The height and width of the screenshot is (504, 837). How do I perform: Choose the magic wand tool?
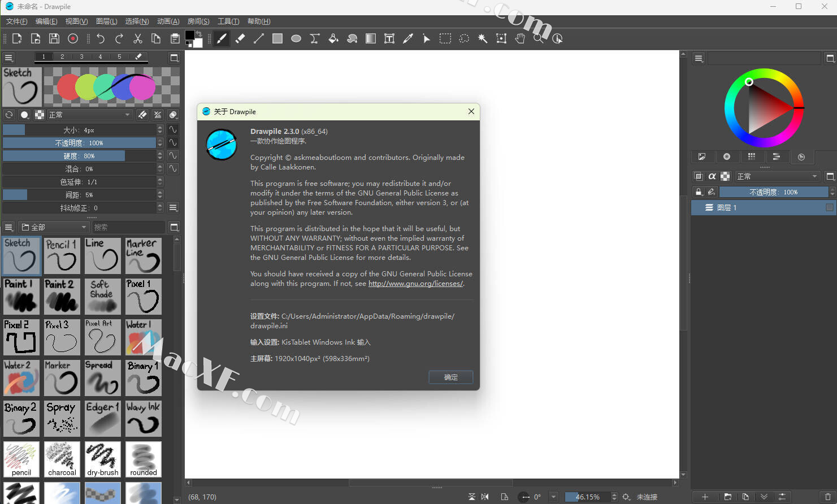483,38
